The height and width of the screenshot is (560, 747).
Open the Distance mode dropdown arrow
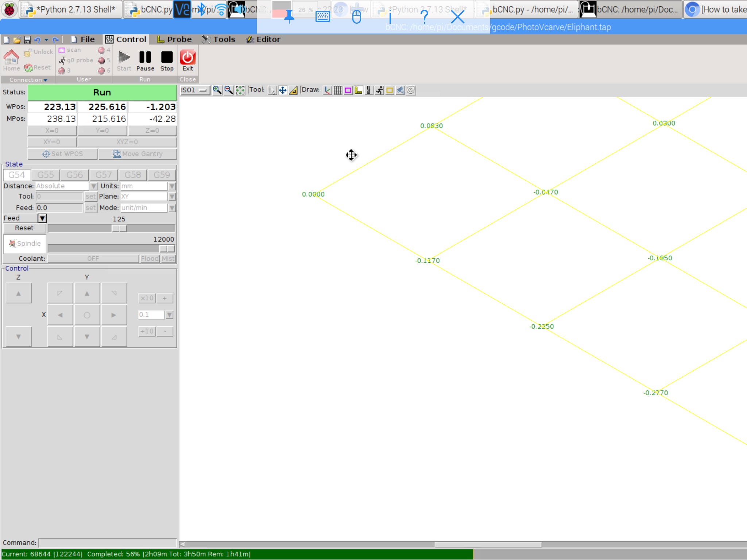93,186
